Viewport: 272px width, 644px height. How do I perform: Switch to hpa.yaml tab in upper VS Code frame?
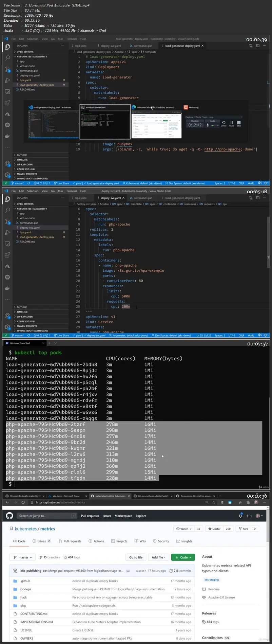pos(80,46)
